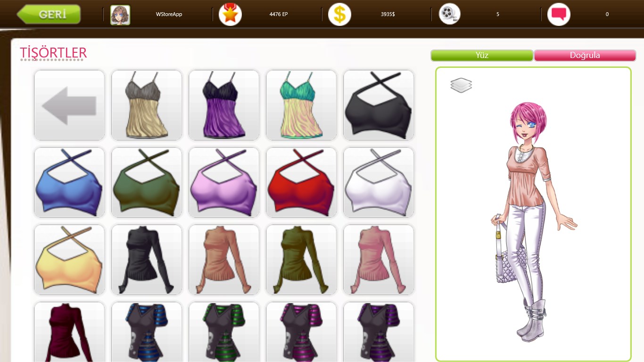
Task: Click the gold dollar coin icon
Action: point(339,14)
